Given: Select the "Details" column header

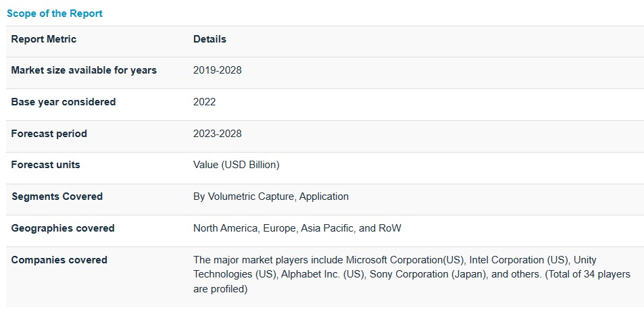Looking at the screenshot, I should pos(209,39).
